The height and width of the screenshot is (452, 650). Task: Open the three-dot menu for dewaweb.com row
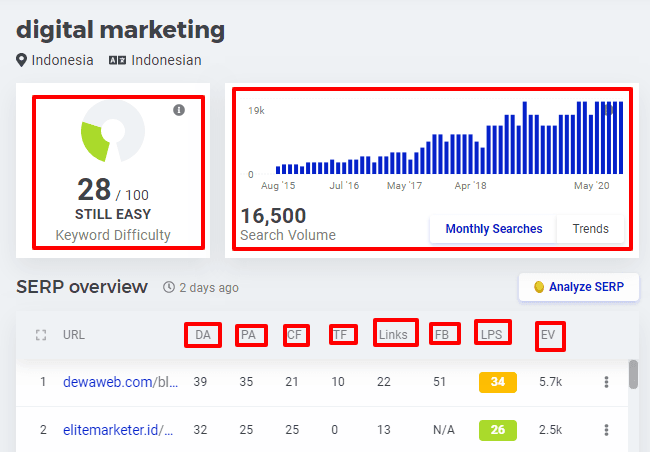click(x=606, y=382)
